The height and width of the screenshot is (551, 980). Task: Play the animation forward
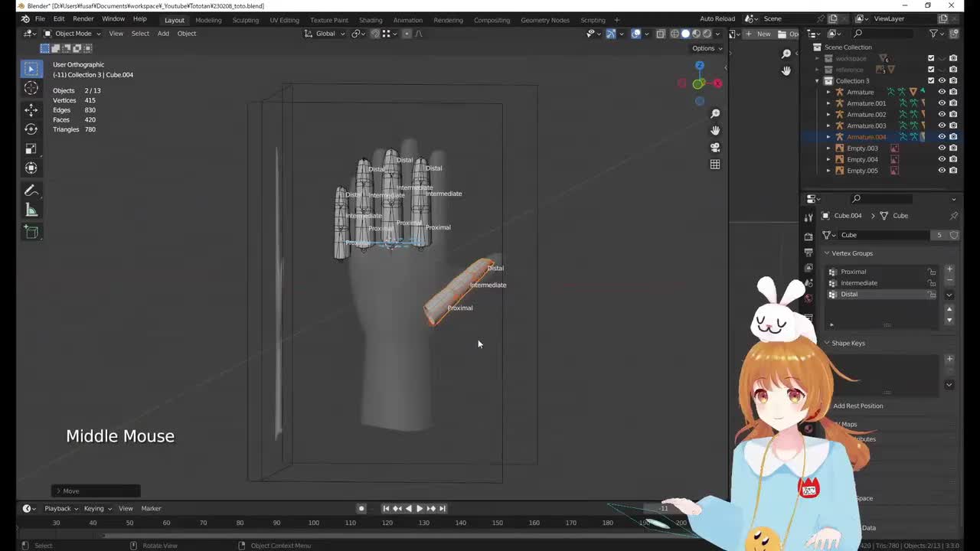click(419, 508)
